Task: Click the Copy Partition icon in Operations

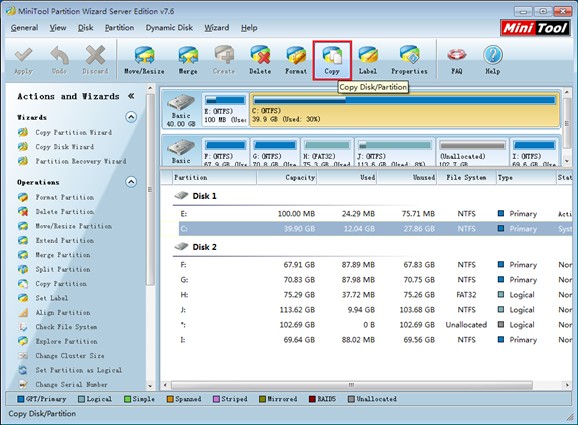Action: point(23,283)
